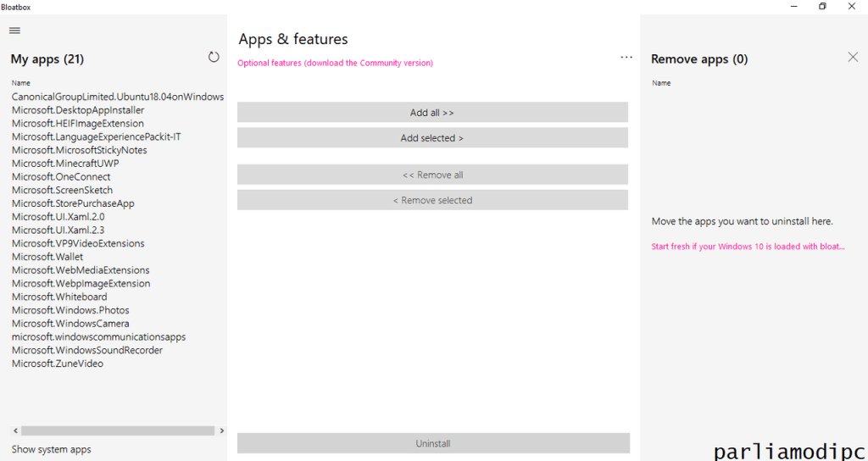Select Microsoft.WindowsCamera
Screen dimensions: 868x461
pos(70,323)
